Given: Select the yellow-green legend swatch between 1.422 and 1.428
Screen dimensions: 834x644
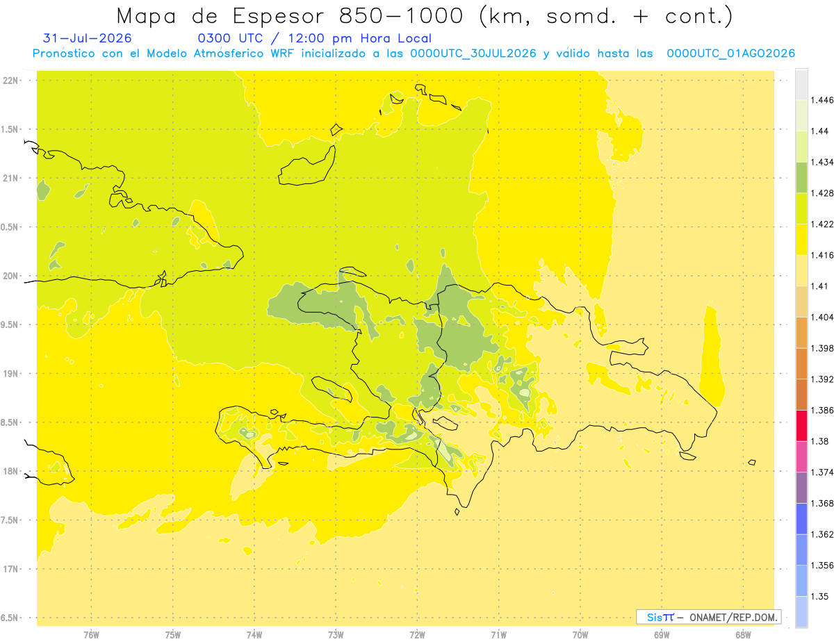Looking at the screenshot, I should [801, 208].
